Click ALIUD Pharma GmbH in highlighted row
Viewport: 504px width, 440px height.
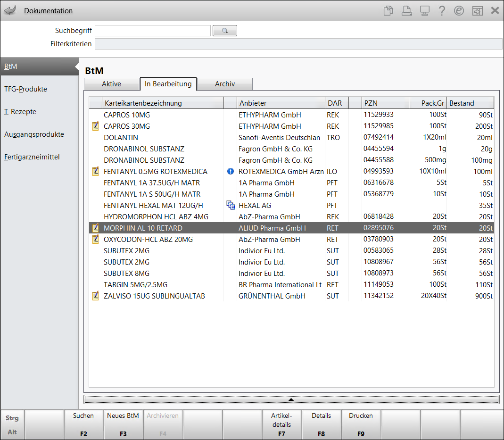(272, 228)
